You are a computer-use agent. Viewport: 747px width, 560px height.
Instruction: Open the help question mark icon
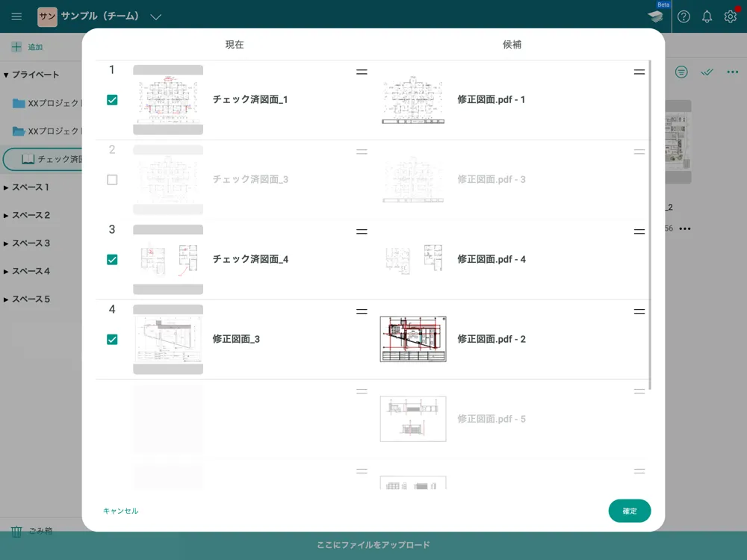[684, 16]
